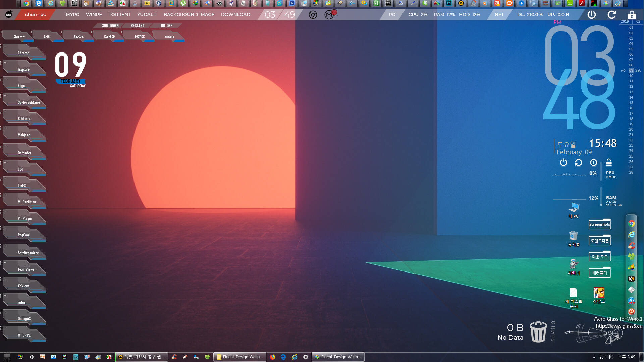
Task: Launch vmware from the small launcher row
Action: pos(169,36)
